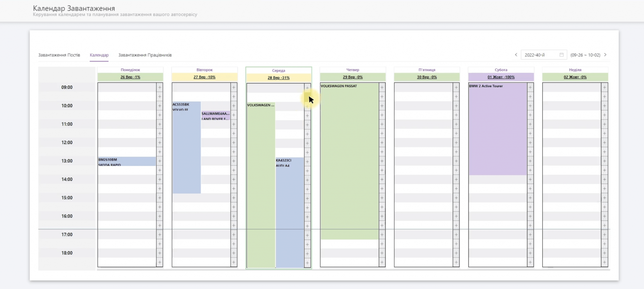The image size is (644, 289).
Task: Click the date range text (09-26 ~ 10-02)
Action: click(x=585, y=55)
